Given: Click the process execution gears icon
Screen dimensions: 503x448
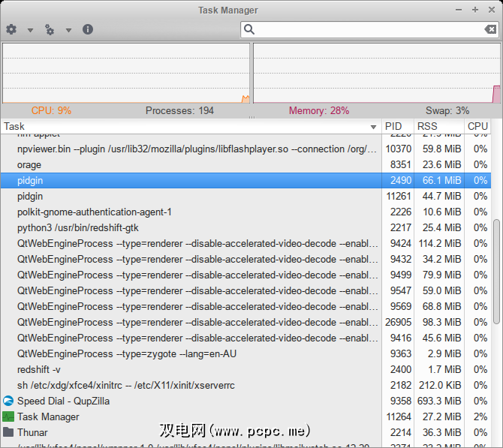Looking at the screenshot, I should (x=50, y=29).
